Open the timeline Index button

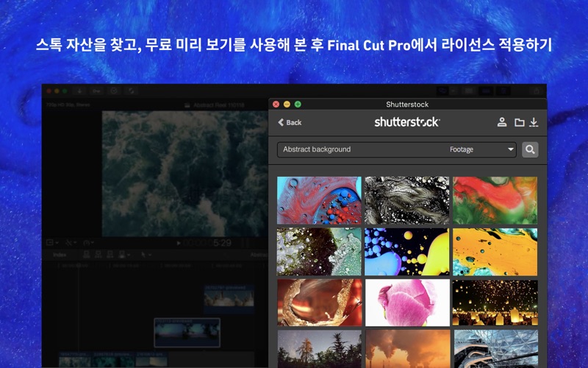(x=60, y=255)
